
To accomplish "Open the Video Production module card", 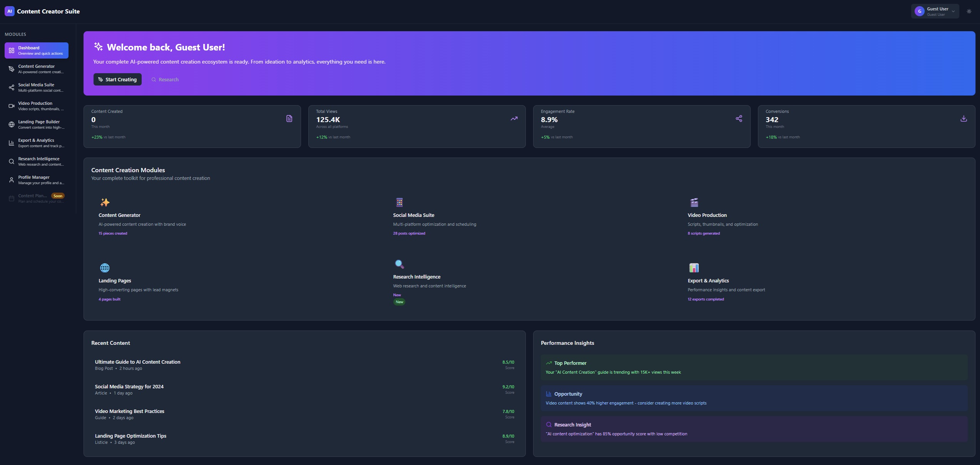I will click(707, 216).
